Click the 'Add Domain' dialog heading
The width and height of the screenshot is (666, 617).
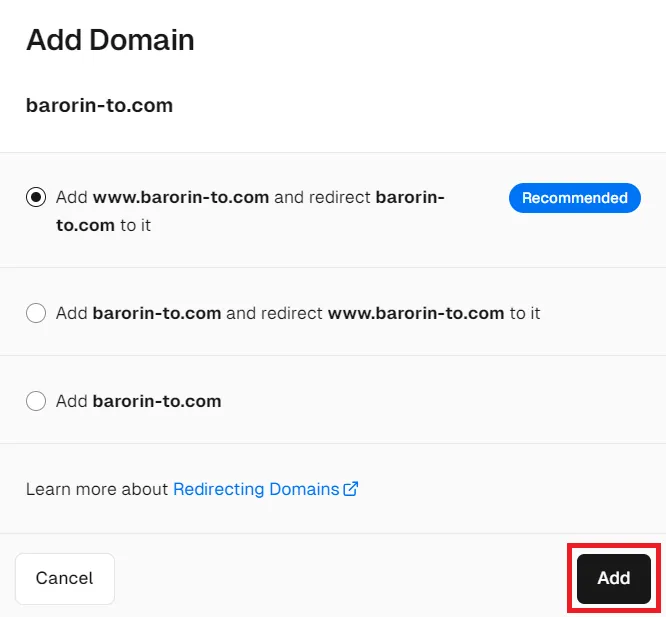point(110,40)
